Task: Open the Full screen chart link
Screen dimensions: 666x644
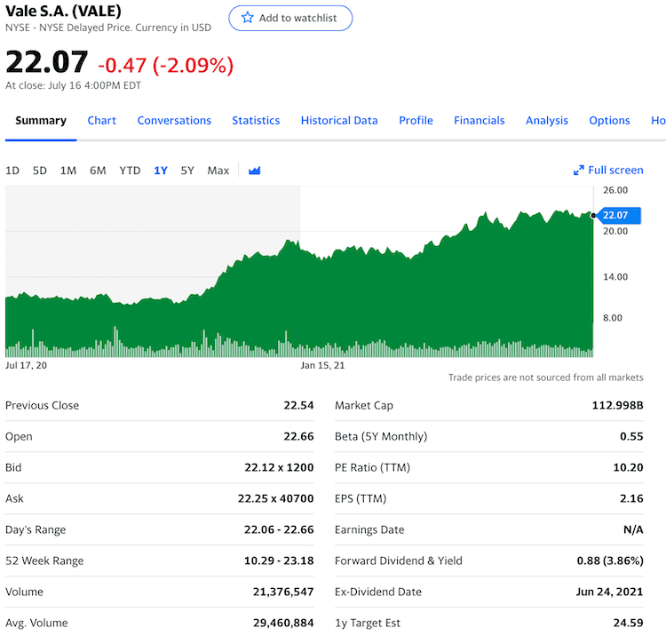Action: click(x=608, y=171)
